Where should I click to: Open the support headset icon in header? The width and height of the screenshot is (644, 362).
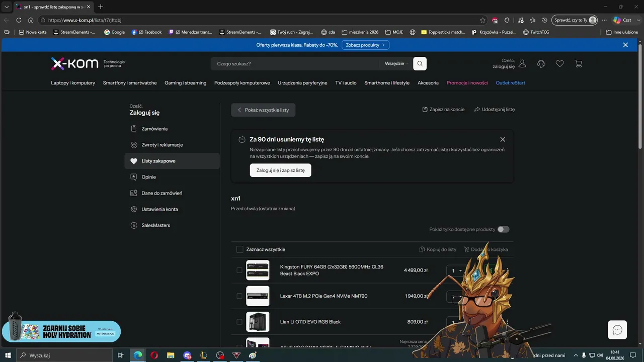click(x=541, y=64)
